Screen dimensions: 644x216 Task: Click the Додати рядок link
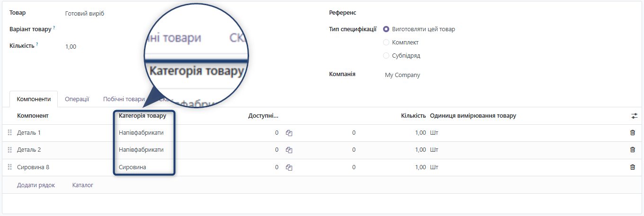tap(36, 185)
